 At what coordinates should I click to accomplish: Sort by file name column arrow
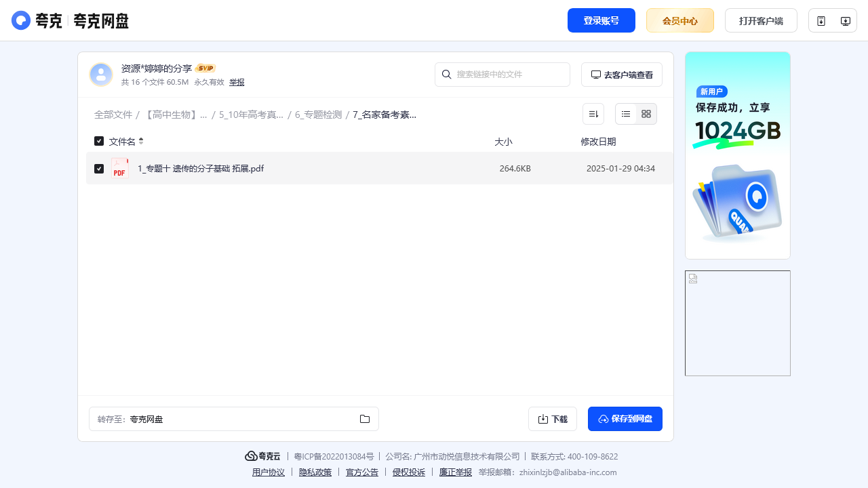[x=141, y=141]
